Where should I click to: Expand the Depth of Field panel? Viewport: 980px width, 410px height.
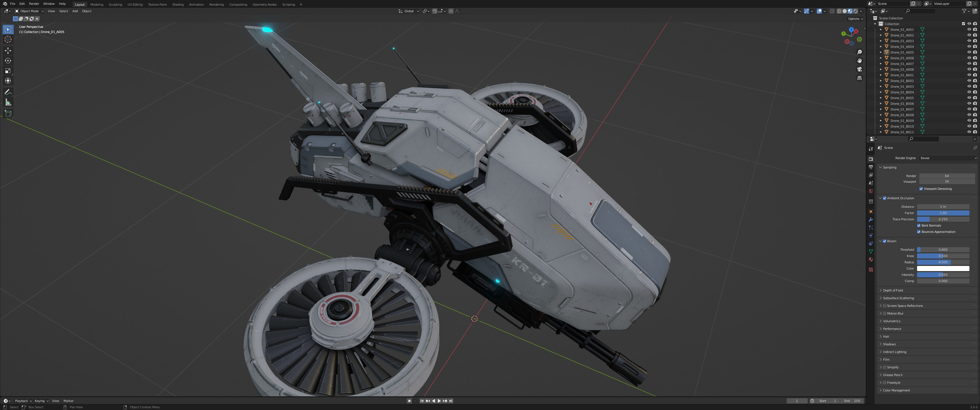coord(893,290)
